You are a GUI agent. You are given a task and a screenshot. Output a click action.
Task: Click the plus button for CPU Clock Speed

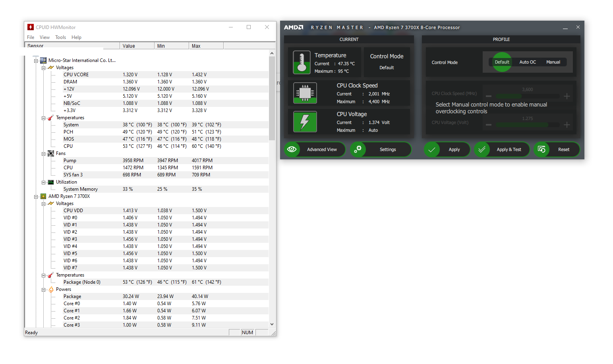567,96
